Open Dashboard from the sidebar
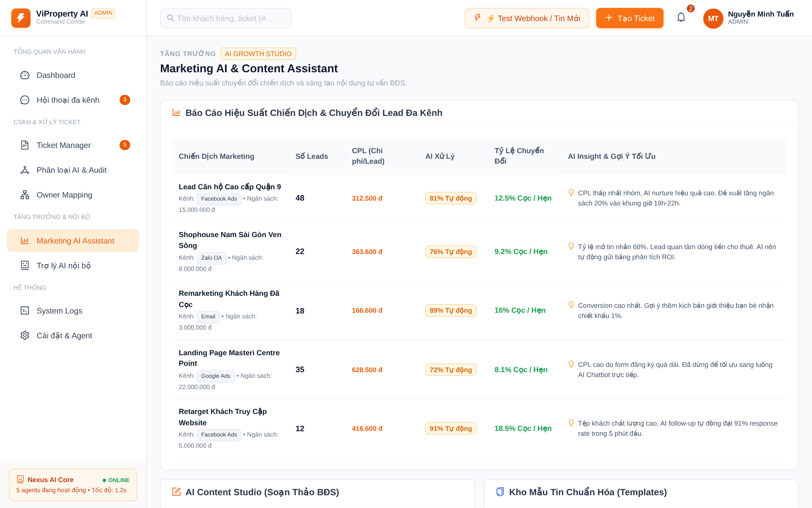 click(73, 75)
